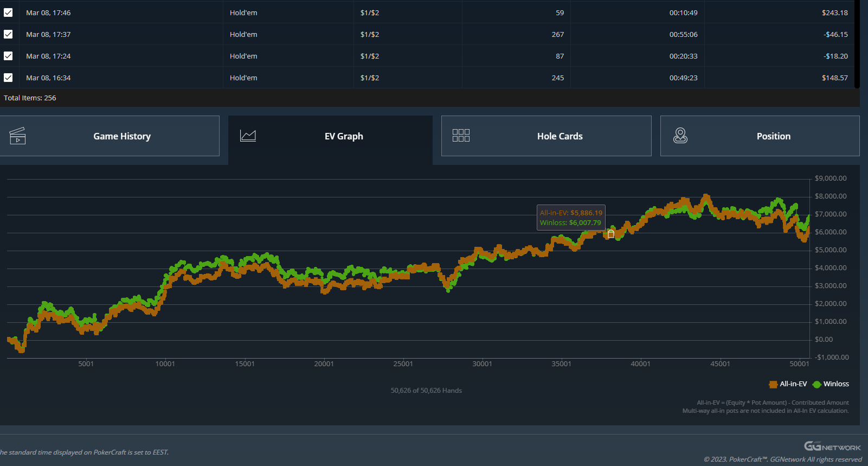Uncheck the Mar 08, 17:37 session checkbox

[8, 34]
